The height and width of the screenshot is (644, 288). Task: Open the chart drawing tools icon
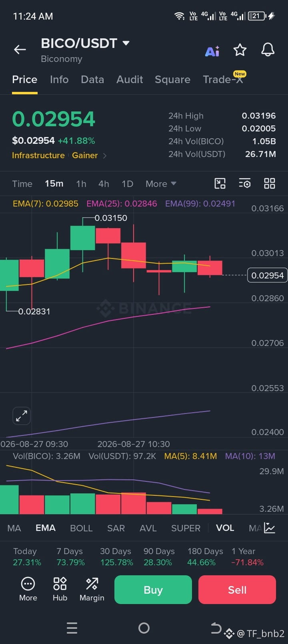click(220, 183)
